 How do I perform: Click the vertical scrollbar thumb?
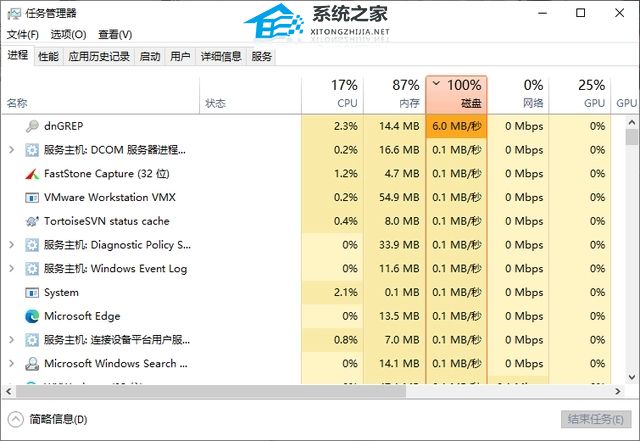(631, 137)
